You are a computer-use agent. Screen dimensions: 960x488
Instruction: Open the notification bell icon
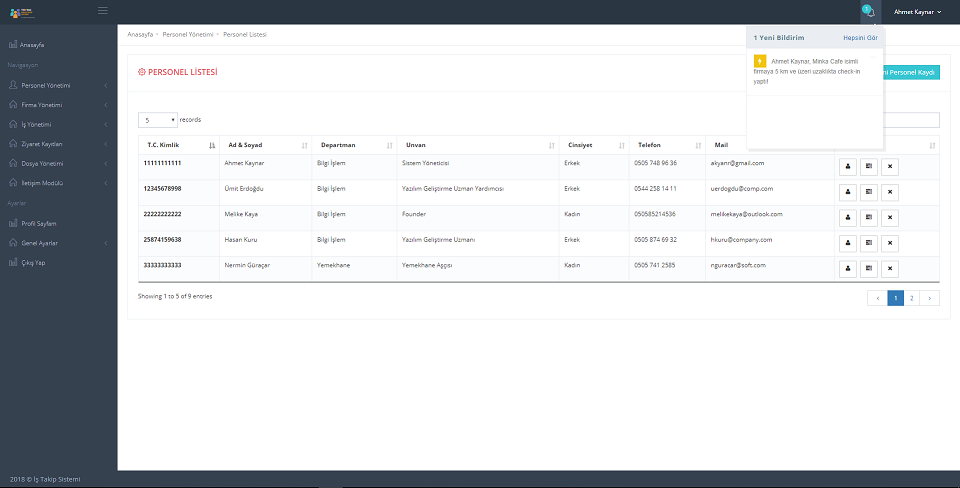pyautogui.click(x=870, y=12)
